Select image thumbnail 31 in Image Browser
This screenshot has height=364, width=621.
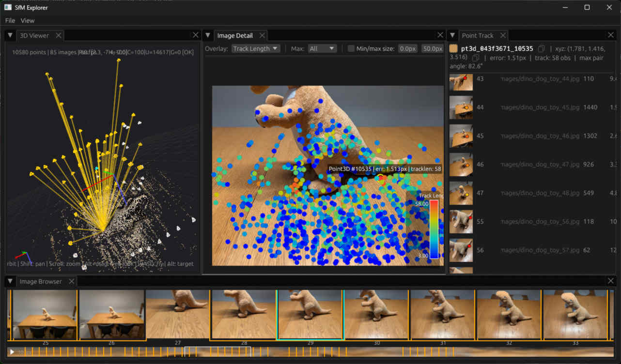(443, 315)
